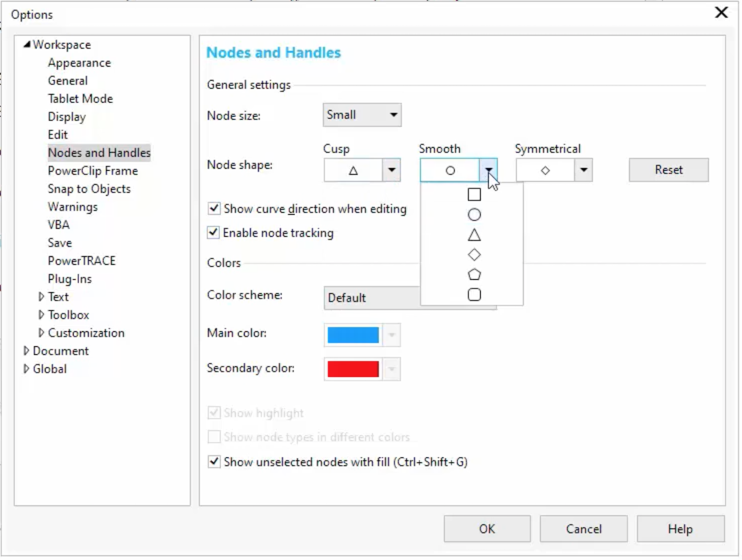Viewport: 742px width, 560px height.
Task: Open the Symmetrical node shape dropdown
Action: (583, 170)
